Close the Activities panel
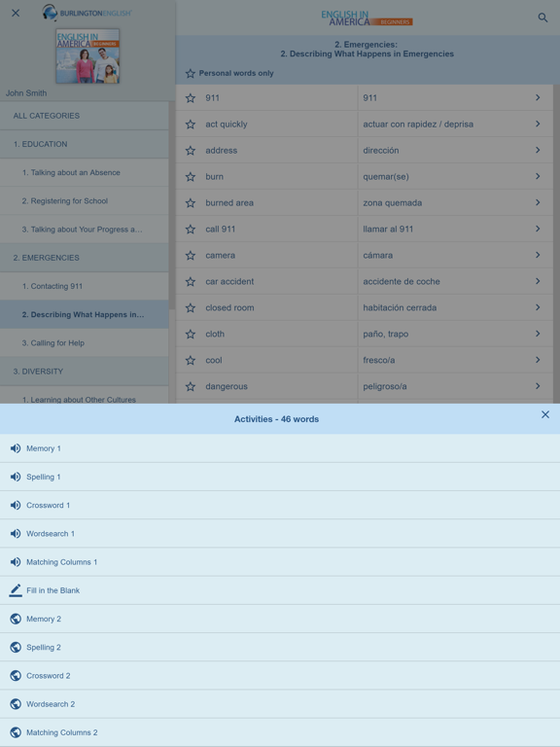 click(545, 414)
